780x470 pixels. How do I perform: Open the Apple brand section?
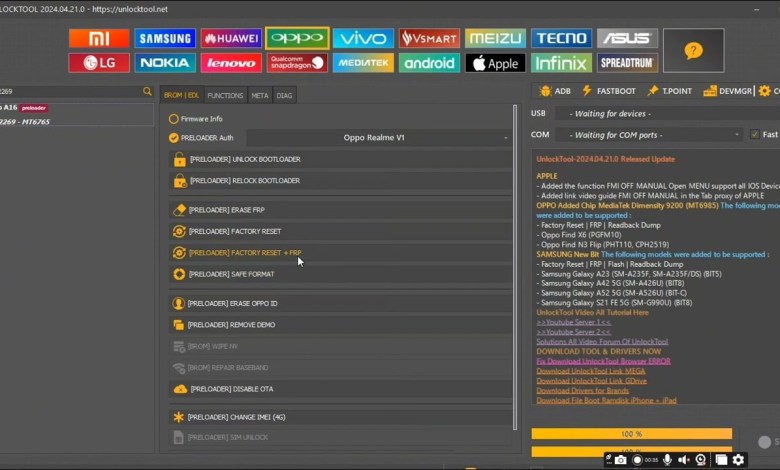coord(495,63)
